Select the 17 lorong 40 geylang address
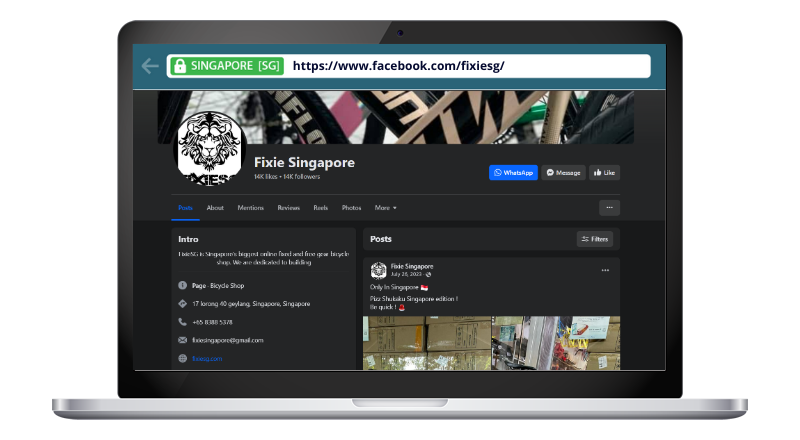The height and width of the screenshot is (440, 800). click(x=251, y=304)
